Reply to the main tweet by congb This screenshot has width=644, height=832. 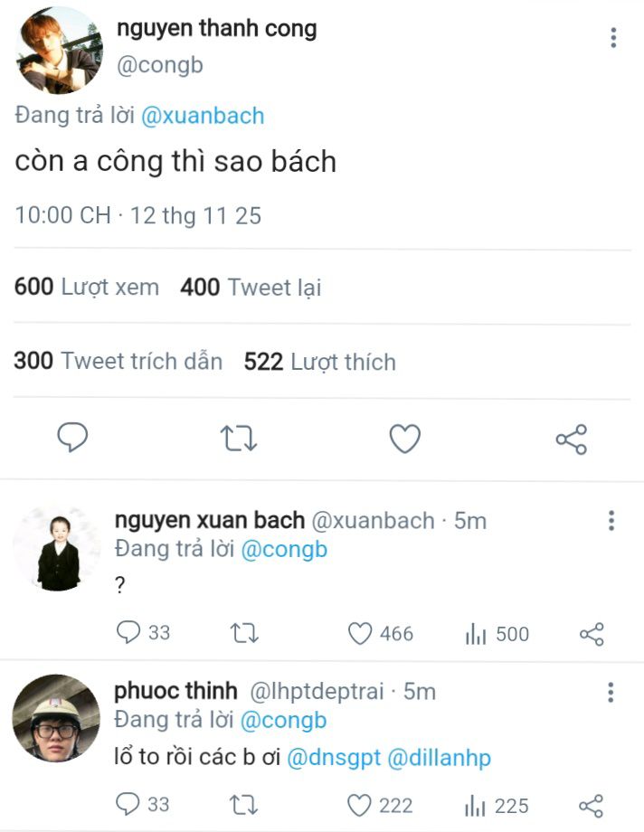[x=72, y=439]
